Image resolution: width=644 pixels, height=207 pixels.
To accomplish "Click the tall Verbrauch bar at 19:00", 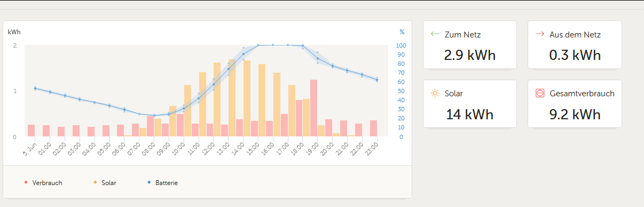I will 313,108.
